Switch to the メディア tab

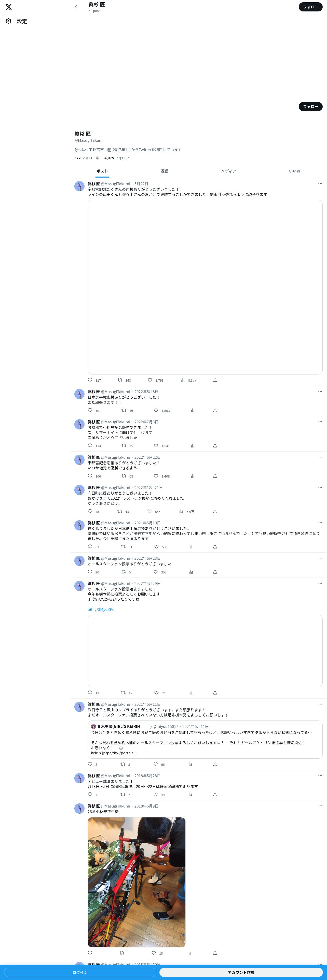(229, 171)
